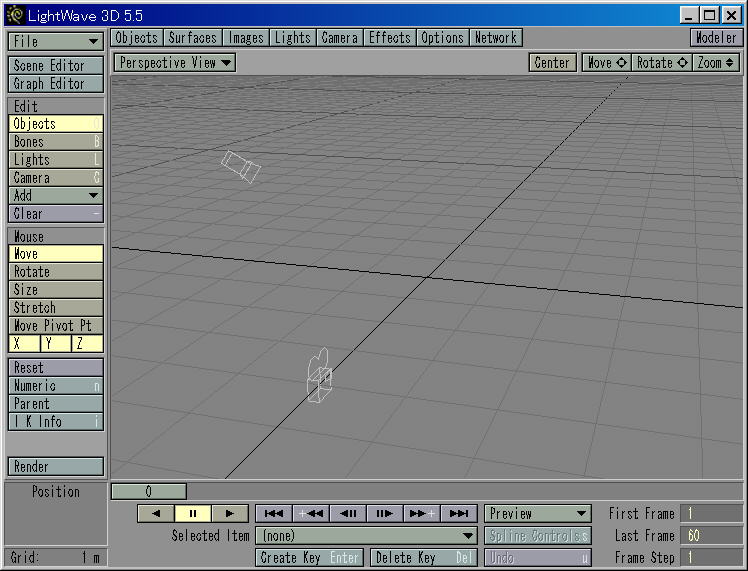Viewport: 748px width, 571px height.
Task: Open the Surfaces menu tab
Action: tap(192, 38)
